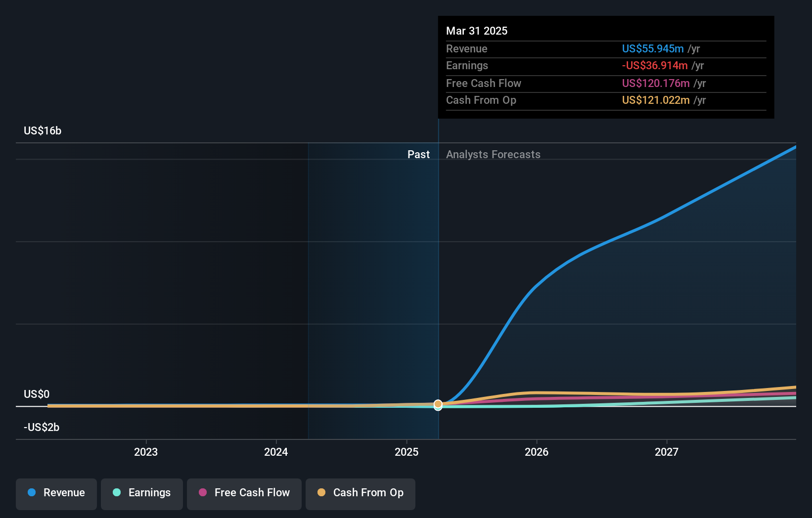Select the 2027 x-axis label
Viewport: 812px width, 518px height.
667,452
